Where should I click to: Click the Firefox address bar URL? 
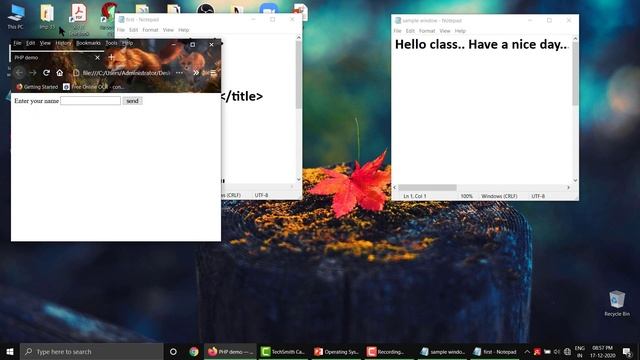point(126,73)
